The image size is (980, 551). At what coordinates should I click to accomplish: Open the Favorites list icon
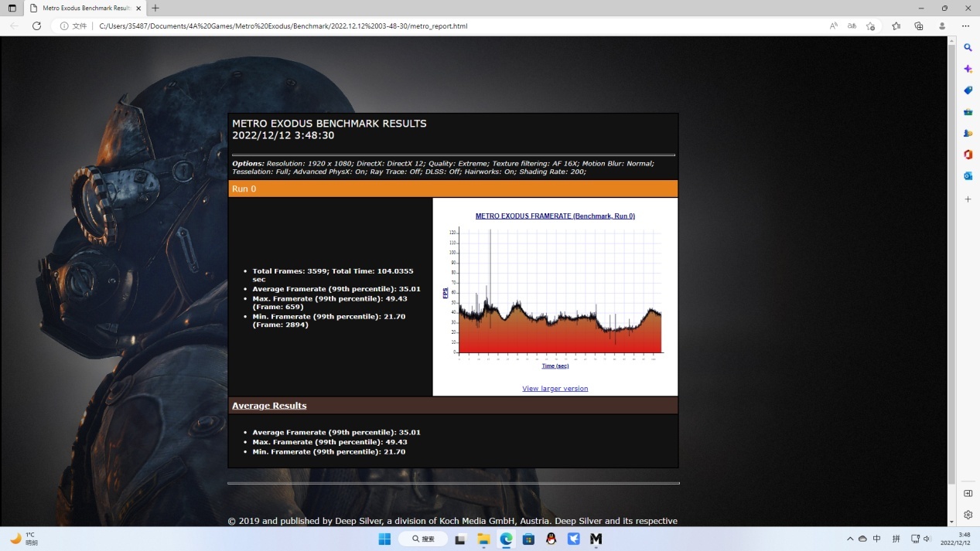point(896,26)
